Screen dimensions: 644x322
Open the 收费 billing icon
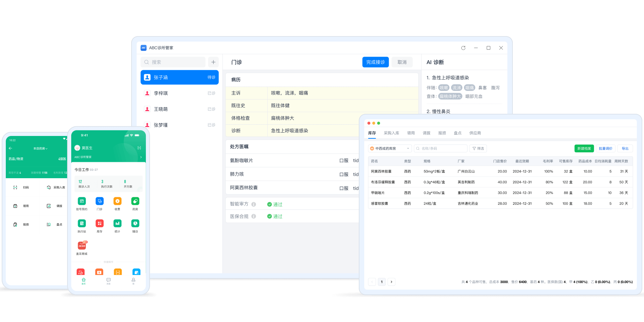pyautogui.click(x=117, y=201)
